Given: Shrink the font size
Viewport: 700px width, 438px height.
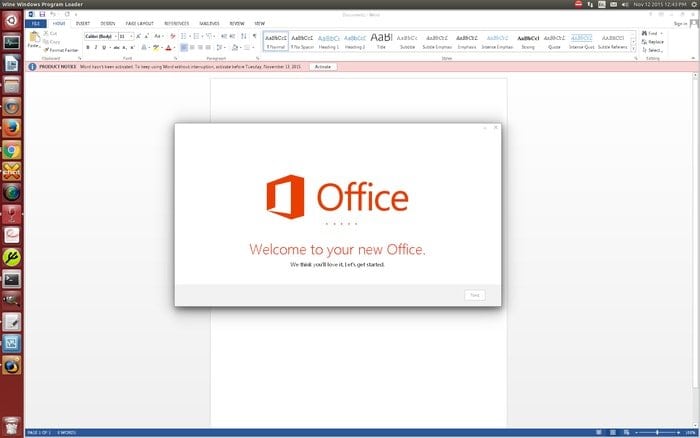Looking at the screenshot, I should (x=146, y=36).
